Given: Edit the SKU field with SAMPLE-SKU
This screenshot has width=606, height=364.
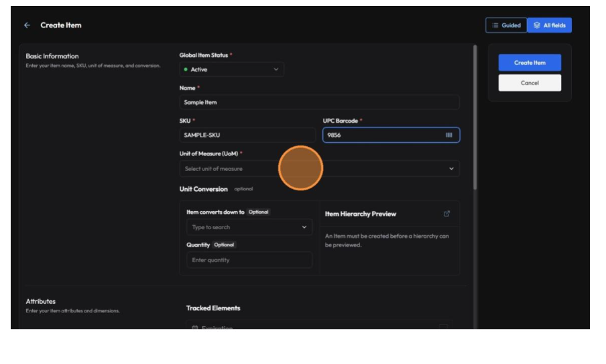Looking at the screenshot, I should [247, 135].
